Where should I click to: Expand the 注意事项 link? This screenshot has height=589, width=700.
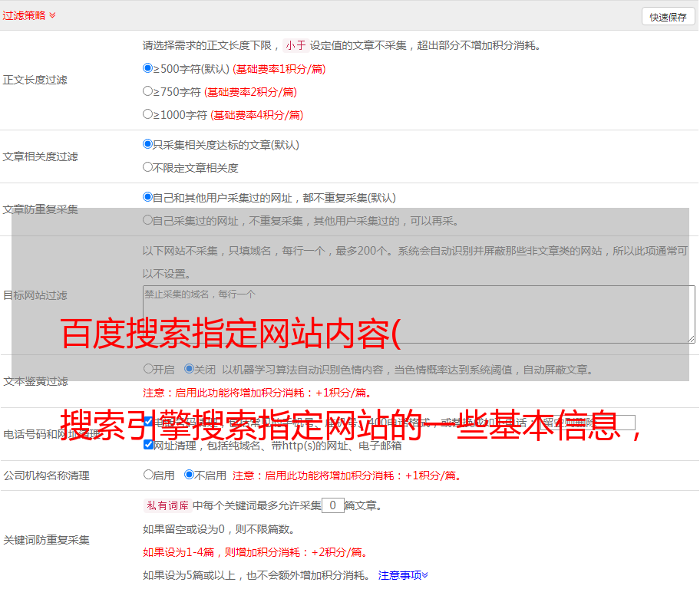tap(403, 575)
